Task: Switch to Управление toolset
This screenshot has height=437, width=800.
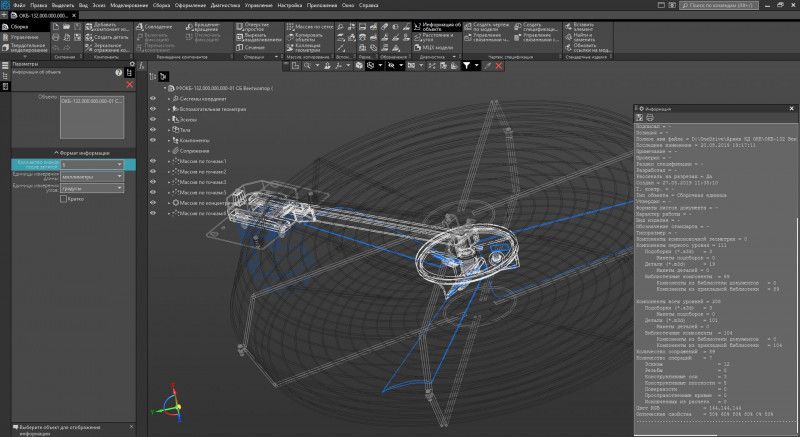Action: click(24, 37)
